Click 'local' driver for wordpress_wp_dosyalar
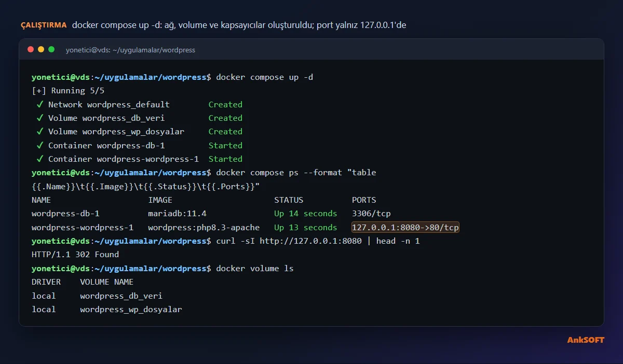 (x=44, y=310)
